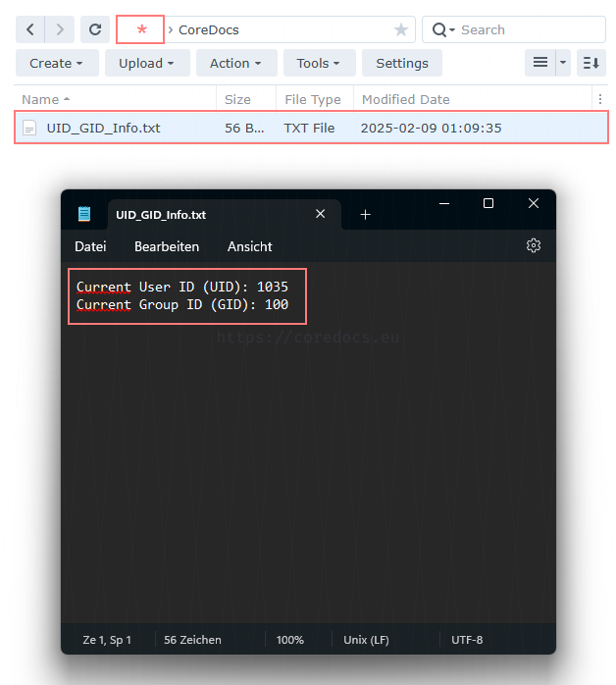Screen dimensions: 616x685
Task: Open the Create dropdown
Action: click(57, 63)
